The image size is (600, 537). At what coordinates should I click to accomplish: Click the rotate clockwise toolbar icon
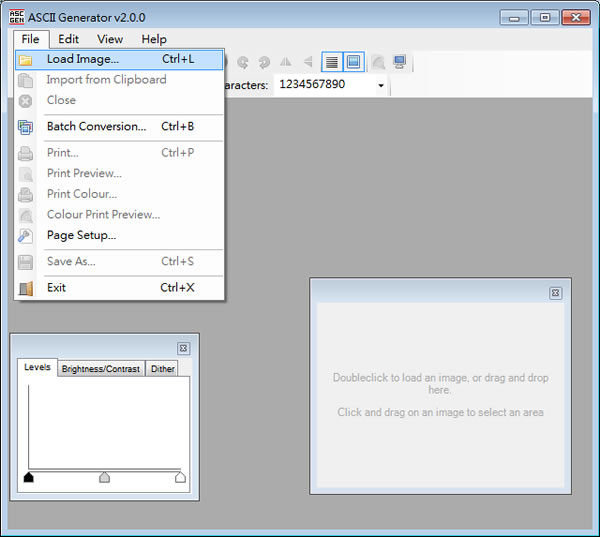[x=264, y=62]
